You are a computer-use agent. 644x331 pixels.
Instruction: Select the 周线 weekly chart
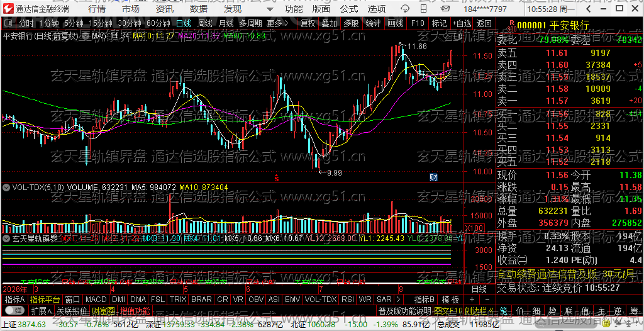[x=204, y=23]
